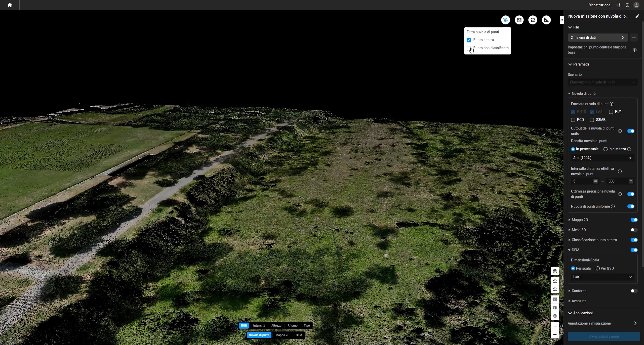
Task: Zoom in with the plus button
Action: 555,326
